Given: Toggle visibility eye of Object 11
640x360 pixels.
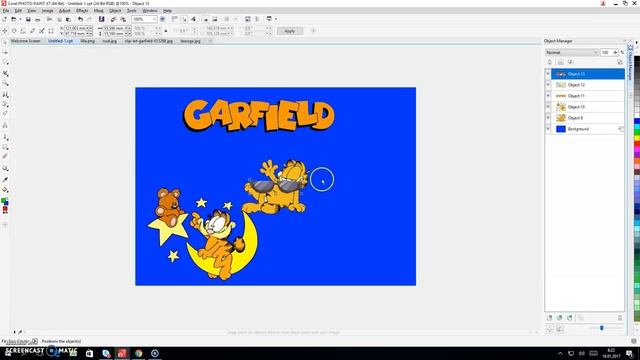Looking at the screenshot, I should (x=548, y=96).
